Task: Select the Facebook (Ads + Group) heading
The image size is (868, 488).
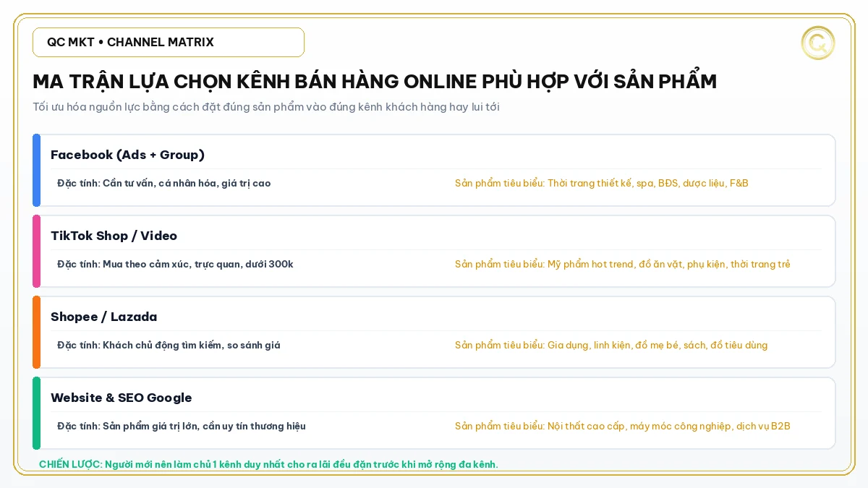Action: (127, 155)
